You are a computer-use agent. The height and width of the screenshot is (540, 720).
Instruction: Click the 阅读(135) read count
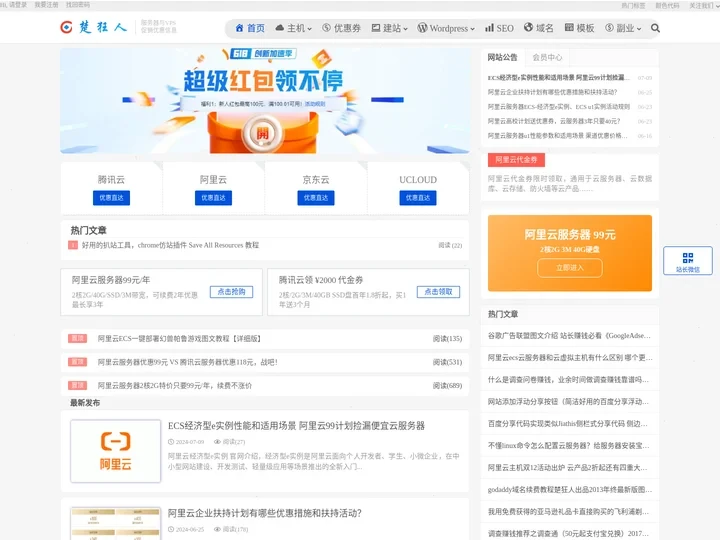447,339
